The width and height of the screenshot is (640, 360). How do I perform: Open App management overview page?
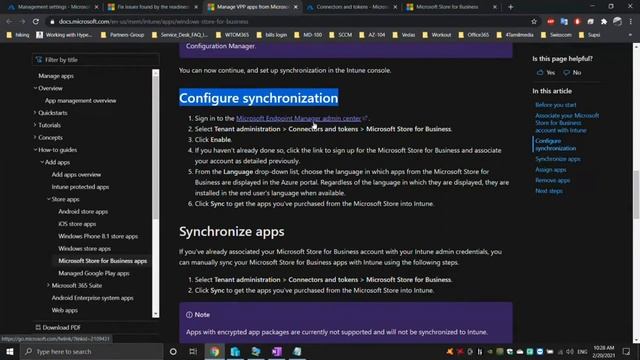coord(80,100)
